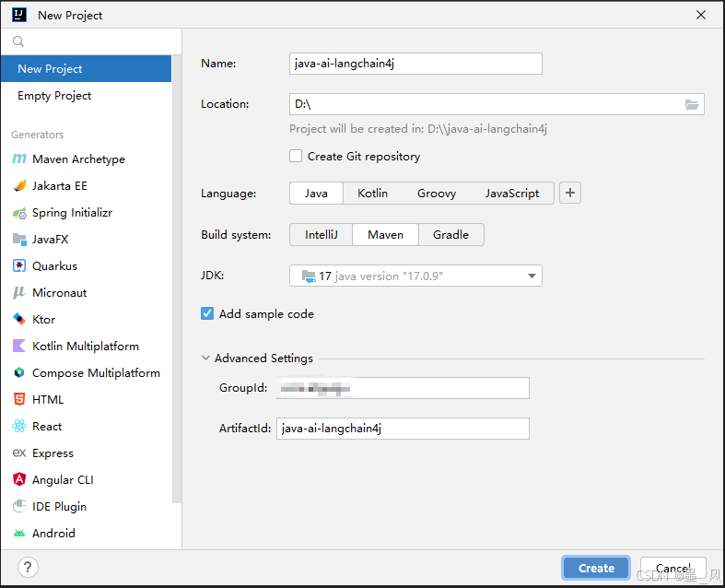This screenshot has width=725, height=588.
Task: Collapse the Advanced Settings section
Action: click(x=205, y=359)
